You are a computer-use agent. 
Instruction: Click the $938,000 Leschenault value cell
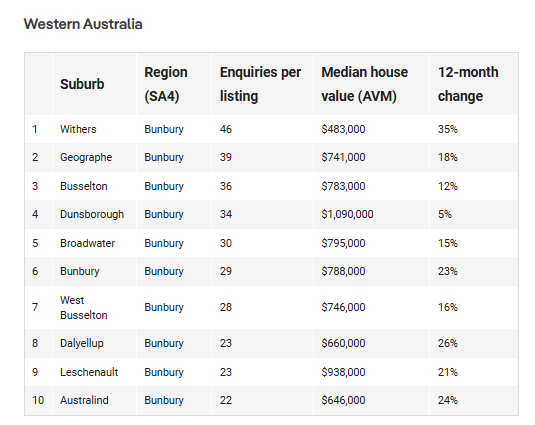[x=343, y=372]
